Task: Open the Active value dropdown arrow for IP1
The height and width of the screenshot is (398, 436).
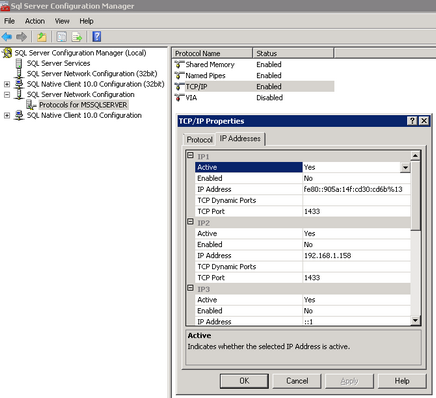Action: tap(405, 167)
